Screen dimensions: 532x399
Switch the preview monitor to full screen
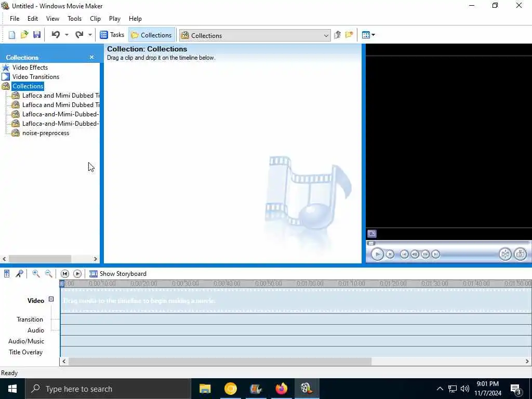(x=372, y=234)
